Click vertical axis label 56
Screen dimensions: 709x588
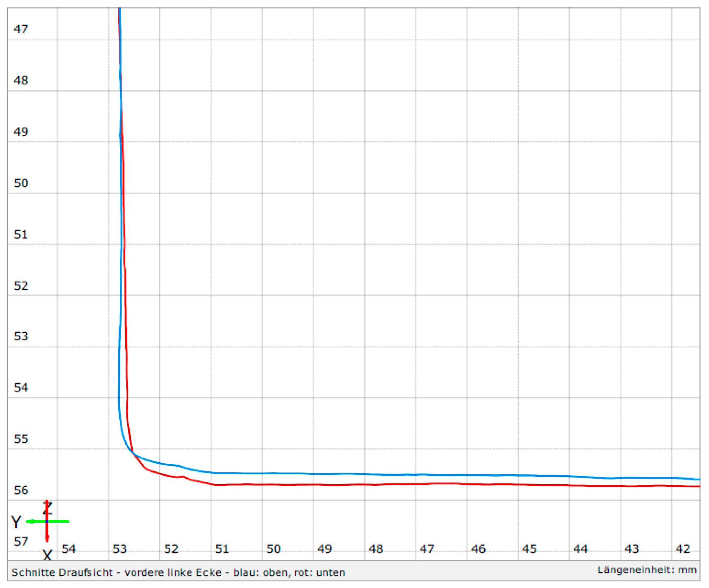pos(21,490)
